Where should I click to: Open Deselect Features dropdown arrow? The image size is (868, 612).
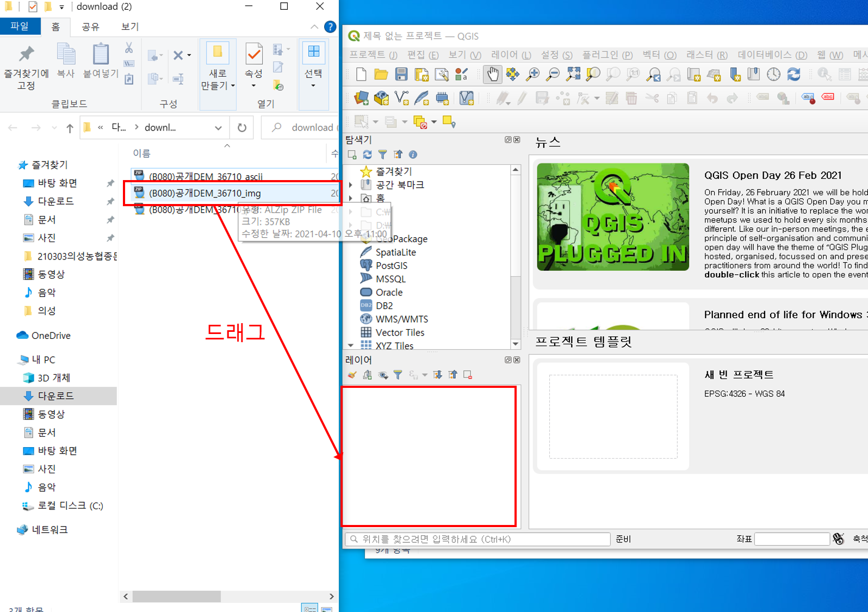click(433, 122)
